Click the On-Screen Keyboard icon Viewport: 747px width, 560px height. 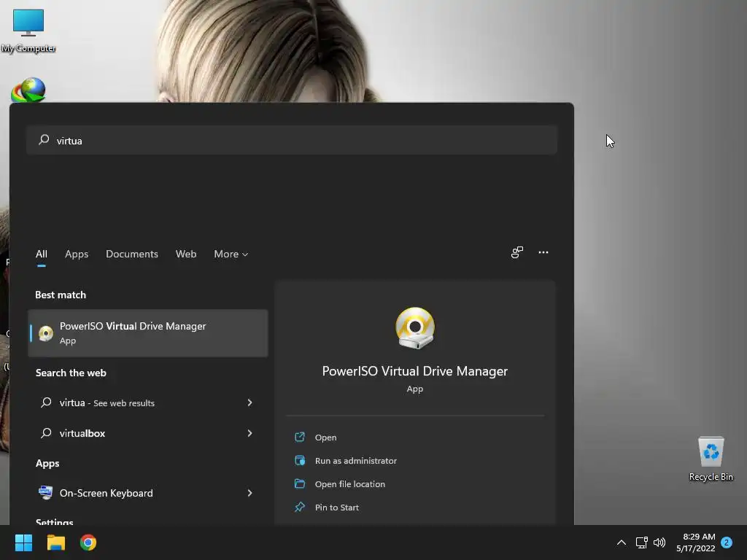pyautogui.click(x=46, y=492)
